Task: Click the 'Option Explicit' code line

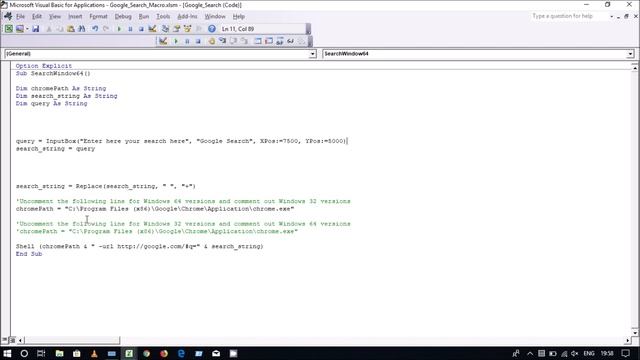Action: 44,66
